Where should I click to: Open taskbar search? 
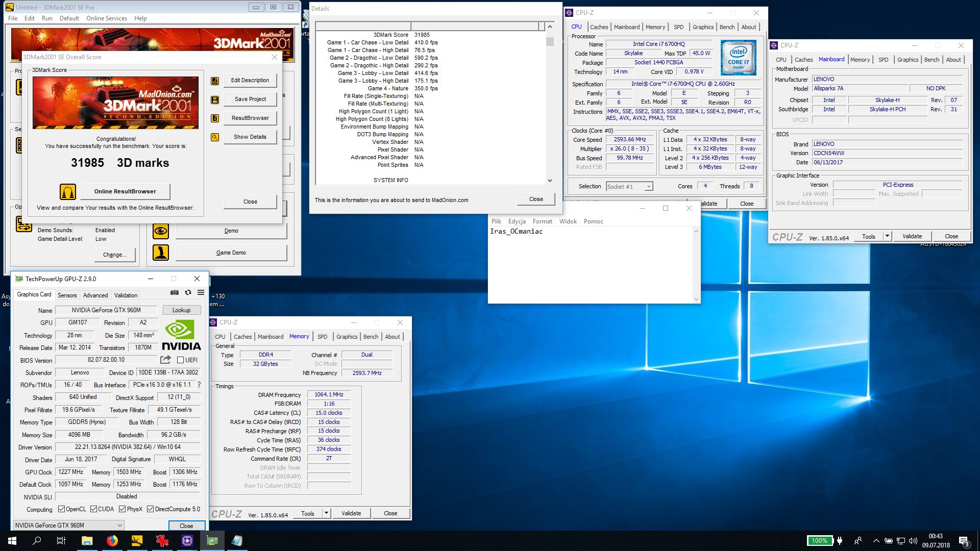pyautogui.click(x=37, y=541)
